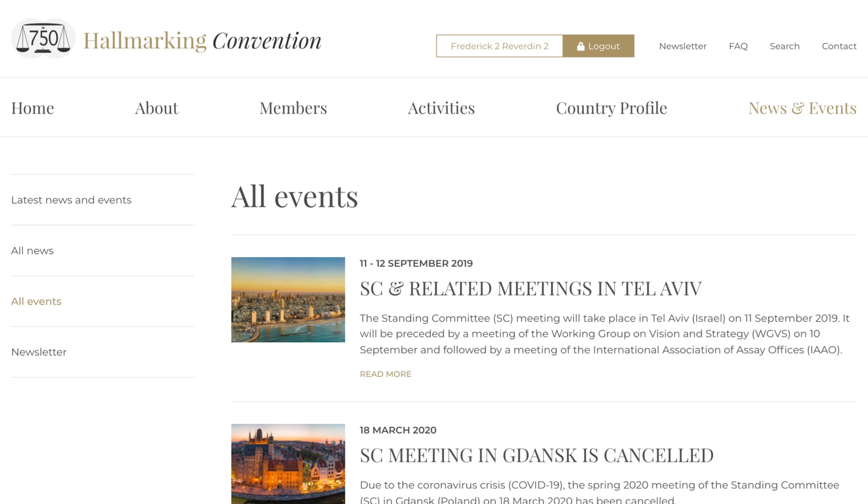
Task: Select Members in the main navigation
Action: [293, 108]
